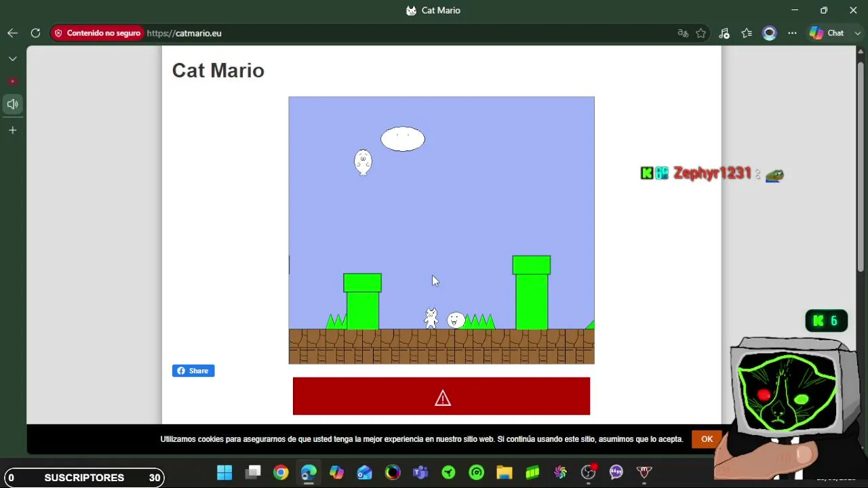
Task: Open the red and white shield-shaped app on the taskbar
Action: 644,472
